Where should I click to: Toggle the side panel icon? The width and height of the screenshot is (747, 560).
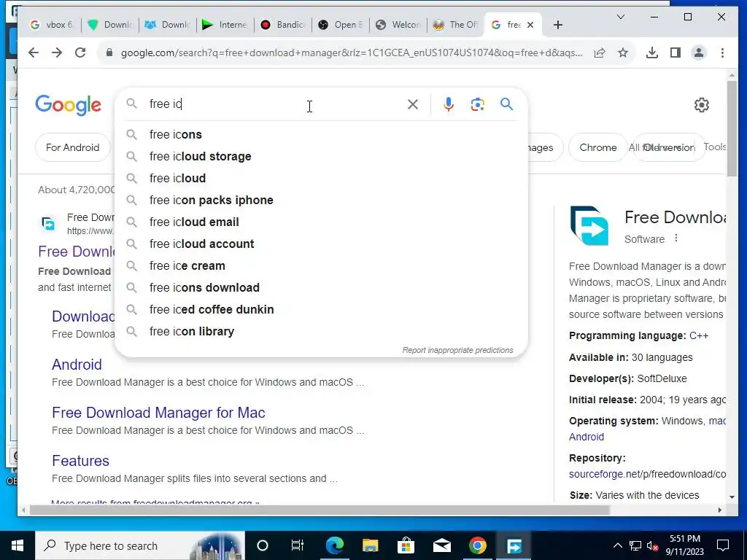675,52
